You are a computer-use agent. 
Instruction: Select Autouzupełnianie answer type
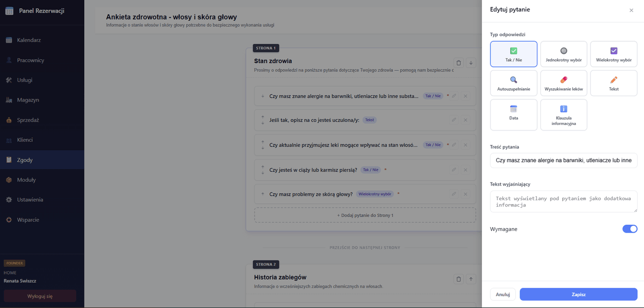(x=513, y=83)
